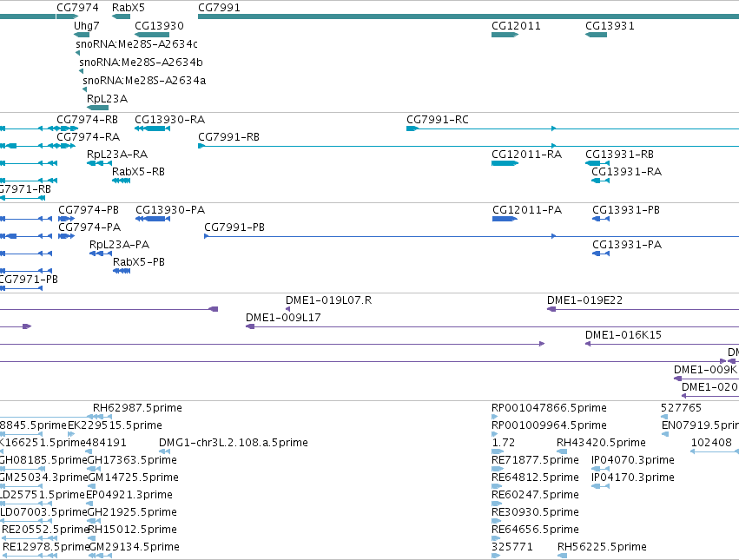Viewport: 739px width, 560px height.
Task: Click BAC DME1-019L07.R label
Action: point(328,300)
